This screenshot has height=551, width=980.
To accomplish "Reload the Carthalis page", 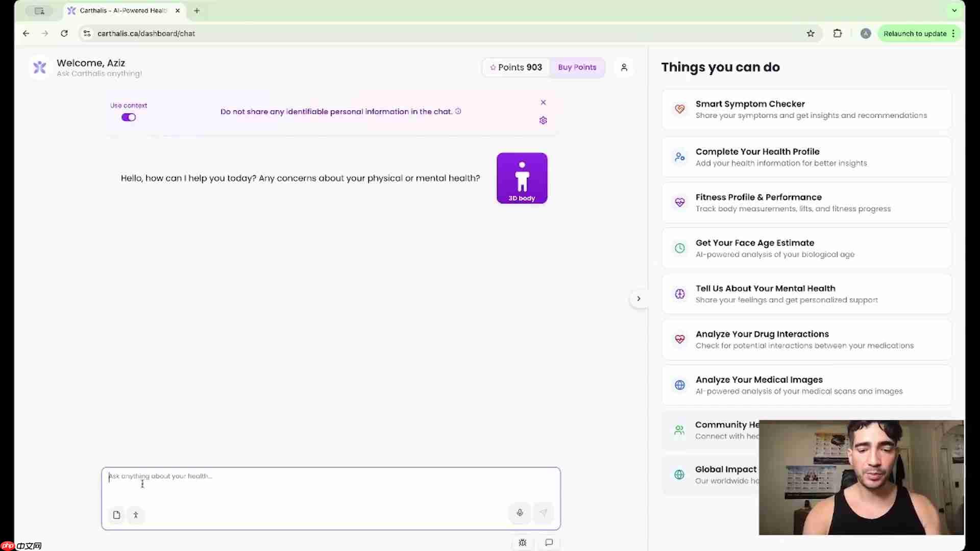I will [64, 34].
